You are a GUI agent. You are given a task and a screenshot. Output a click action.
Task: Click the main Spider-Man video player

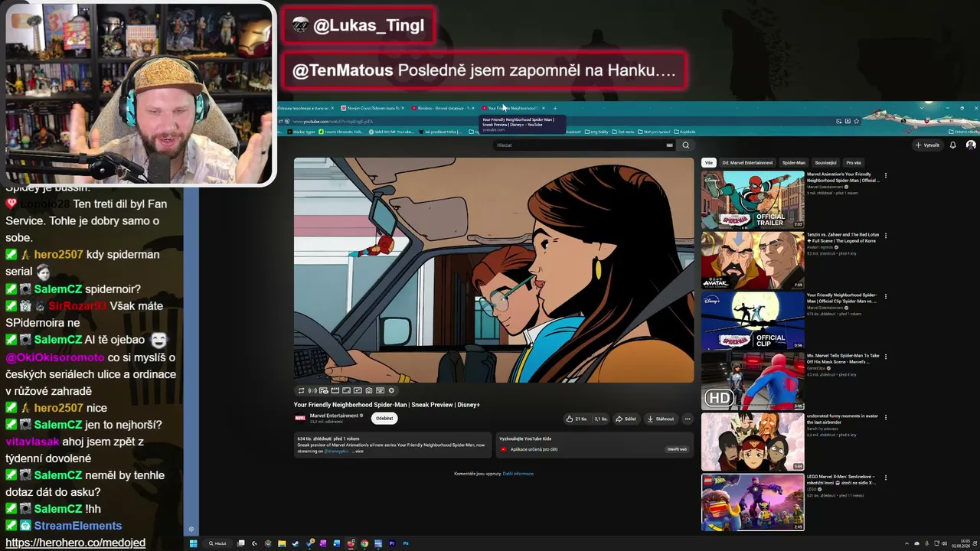point(494,270)
